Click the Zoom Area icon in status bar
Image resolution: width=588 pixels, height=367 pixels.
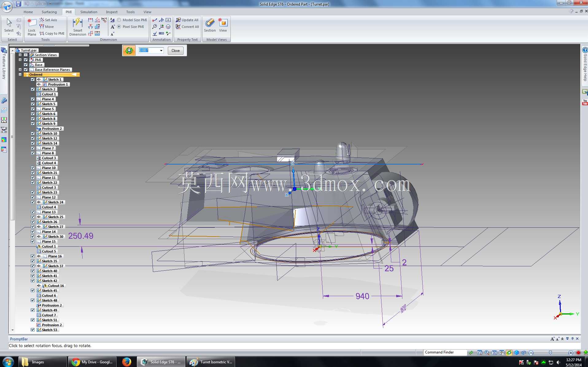[x=479, y=353]
